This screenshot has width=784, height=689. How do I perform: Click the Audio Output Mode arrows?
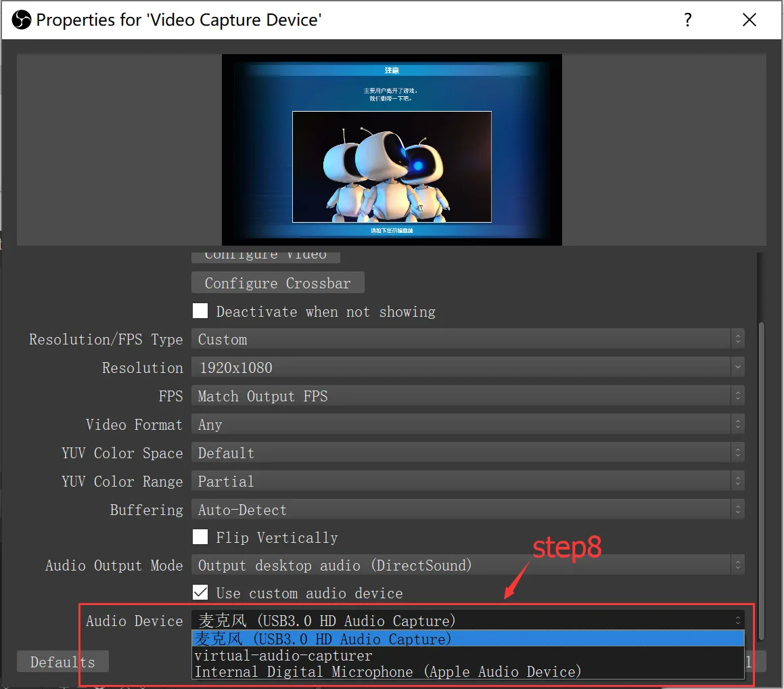click(x=737, y=565)
